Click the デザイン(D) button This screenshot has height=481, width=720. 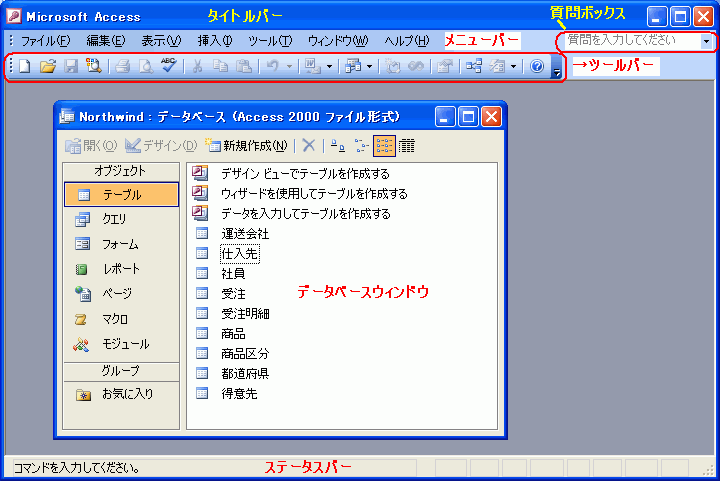click(161, 146)
